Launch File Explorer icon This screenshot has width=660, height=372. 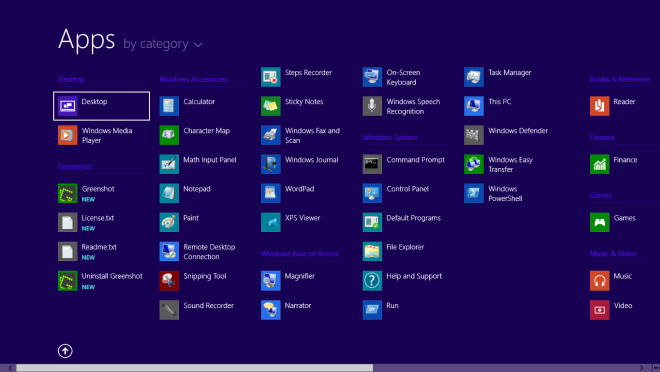pos(373,251)
